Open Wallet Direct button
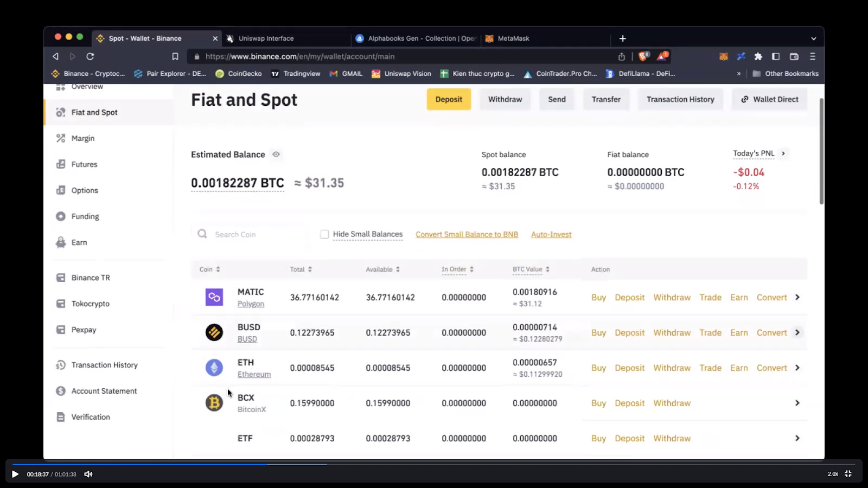The height and width of the screenshot is (488, 868). tap(769, 99)
